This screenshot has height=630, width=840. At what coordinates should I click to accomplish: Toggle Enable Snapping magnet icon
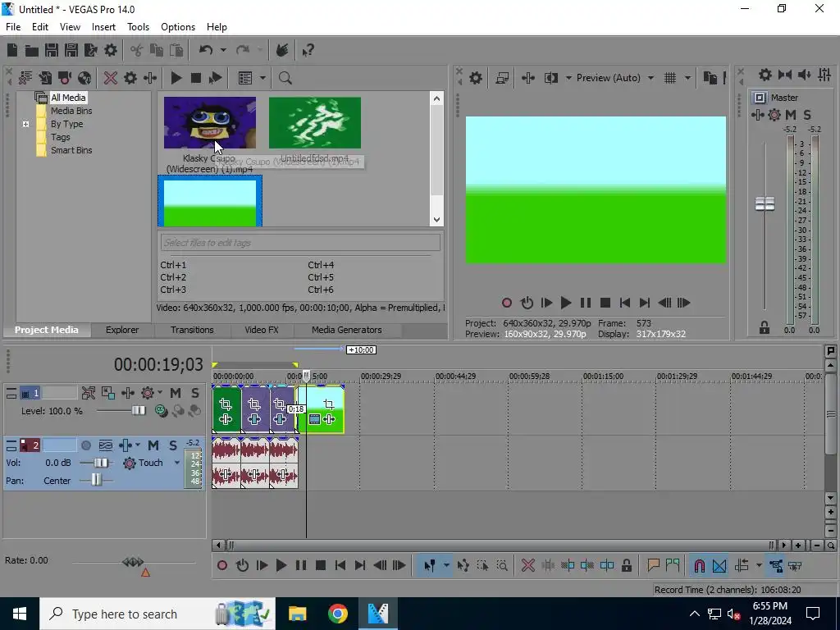[699, 566]
